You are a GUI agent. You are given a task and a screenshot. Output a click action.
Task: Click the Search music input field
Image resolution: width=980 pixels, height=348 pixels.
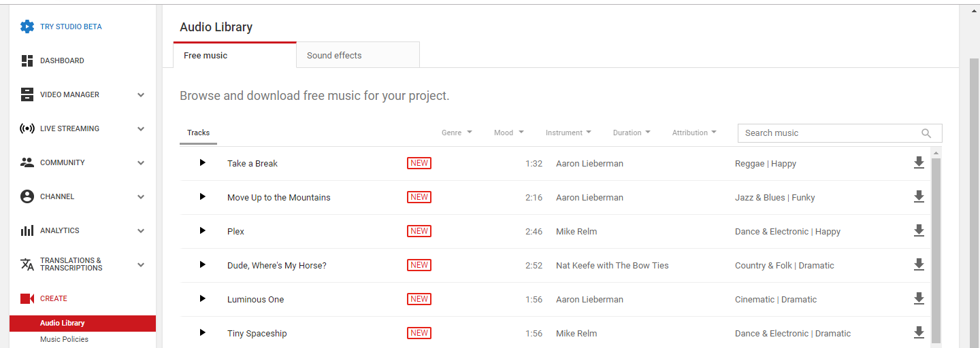point(830,133)
